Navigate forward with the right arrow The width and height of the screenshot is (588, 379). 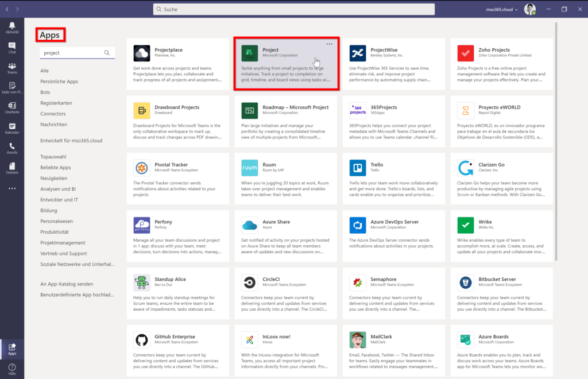[x=17, y=9]
